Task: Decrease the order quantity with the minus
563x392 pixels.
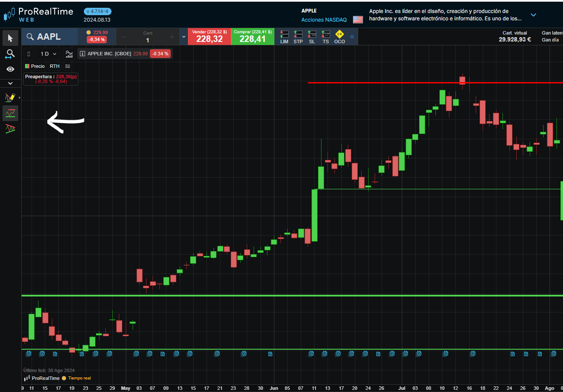Action: (124, 37)
